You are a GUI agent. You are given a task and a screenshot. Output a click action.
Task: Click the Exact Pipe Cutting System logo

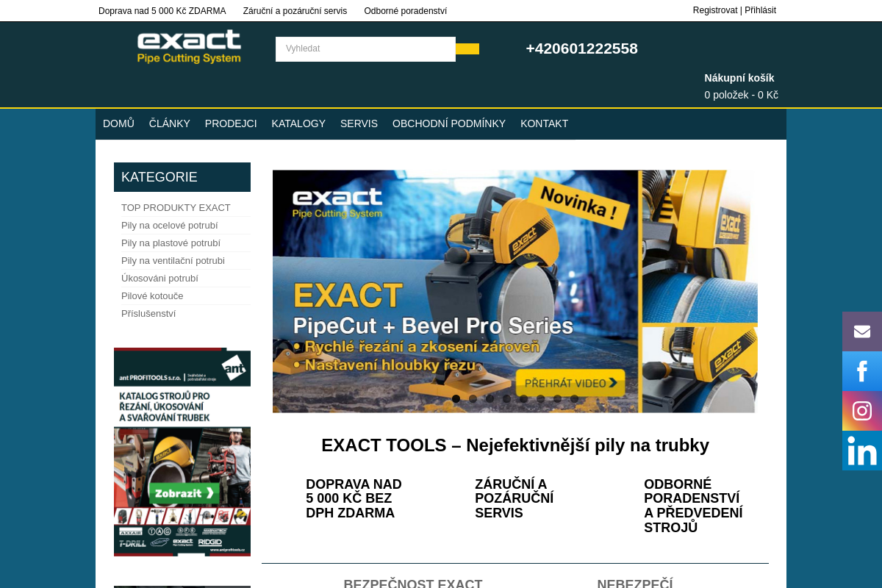click(189, 46)
